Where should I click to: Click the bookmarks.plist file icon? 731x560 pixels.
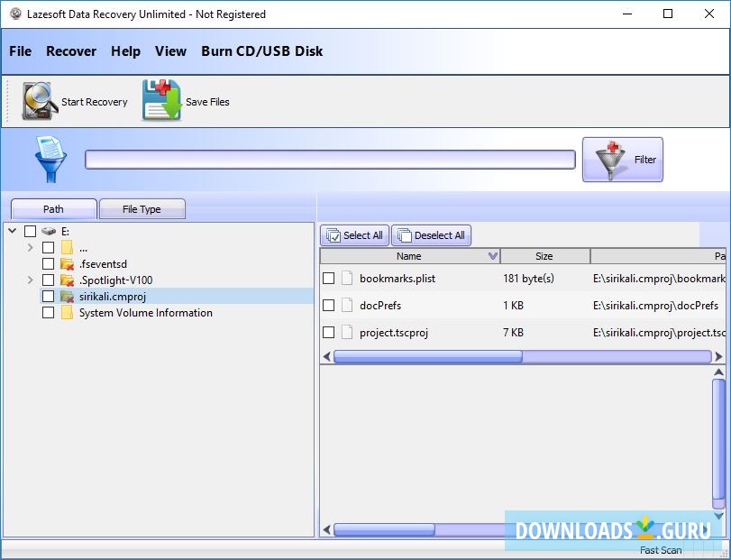point(347,279)
